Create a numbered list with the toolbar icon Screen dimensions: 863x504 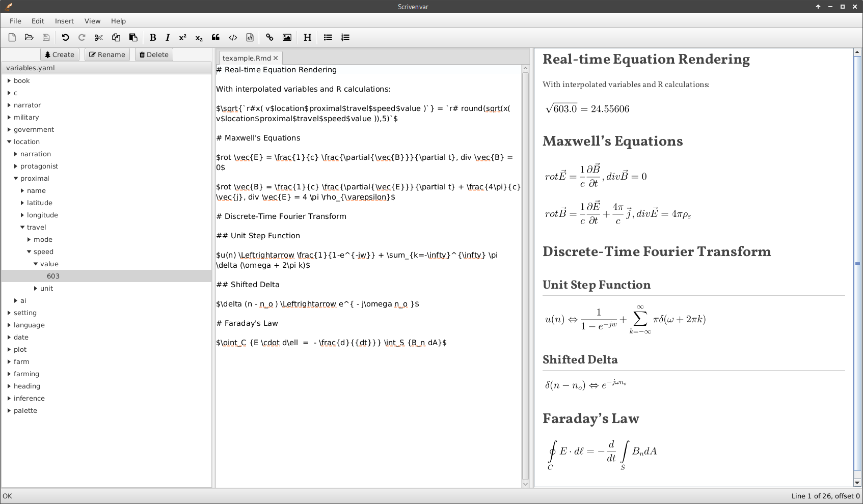point(345,37)
